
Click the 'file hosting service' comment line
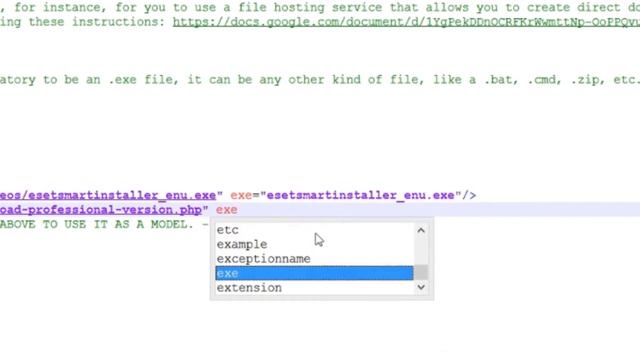click(320, 7)
